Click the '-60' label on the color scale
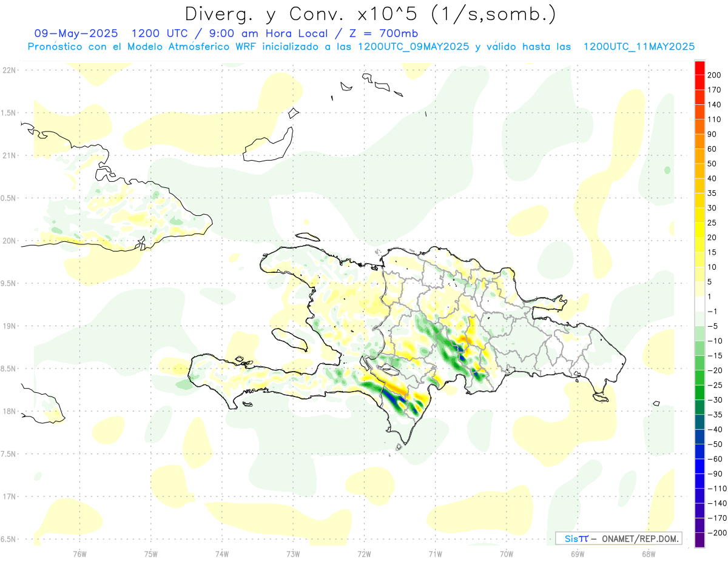Viewport: 728px width, 562px height. [x=716, y=459]
